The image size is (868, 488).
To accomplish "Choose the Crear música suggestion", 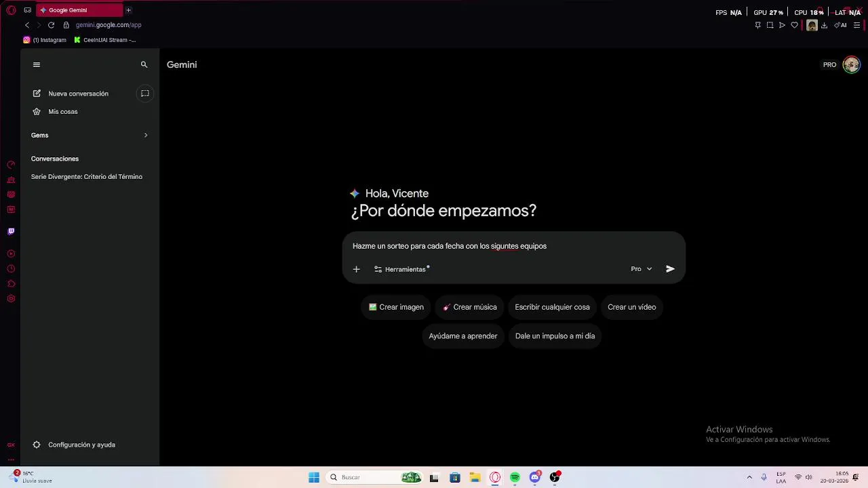I will (470, 307).
